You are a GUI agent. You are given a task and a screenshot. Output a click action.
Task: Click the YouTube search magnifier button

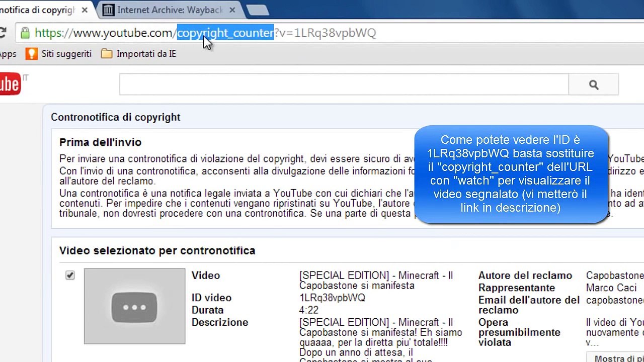594,84
